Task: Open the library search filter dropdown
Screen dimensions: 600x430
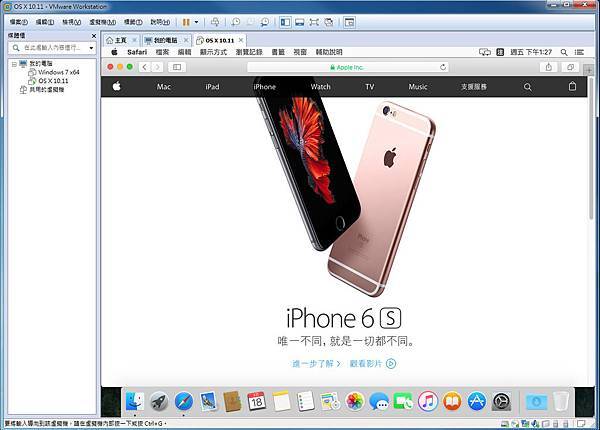Action: click(91, 48)
